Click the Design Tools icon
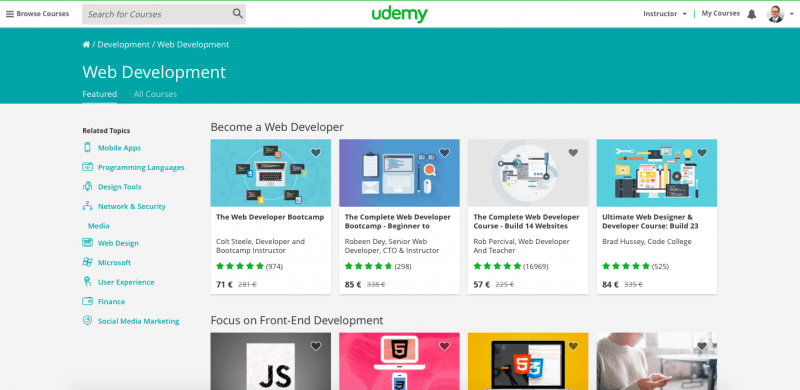Viewport: 800px width, 390px height. (87, 186)
